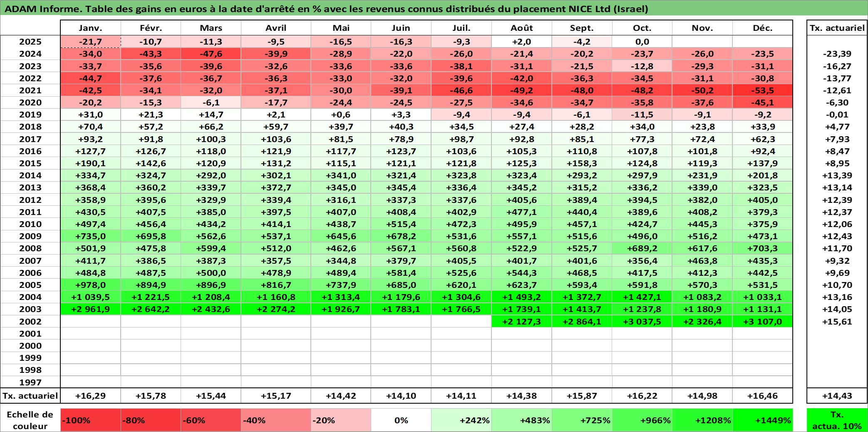Select the -20% light pink swatch
The width and height of the screenshot is (868, 432).
[341, 420]
